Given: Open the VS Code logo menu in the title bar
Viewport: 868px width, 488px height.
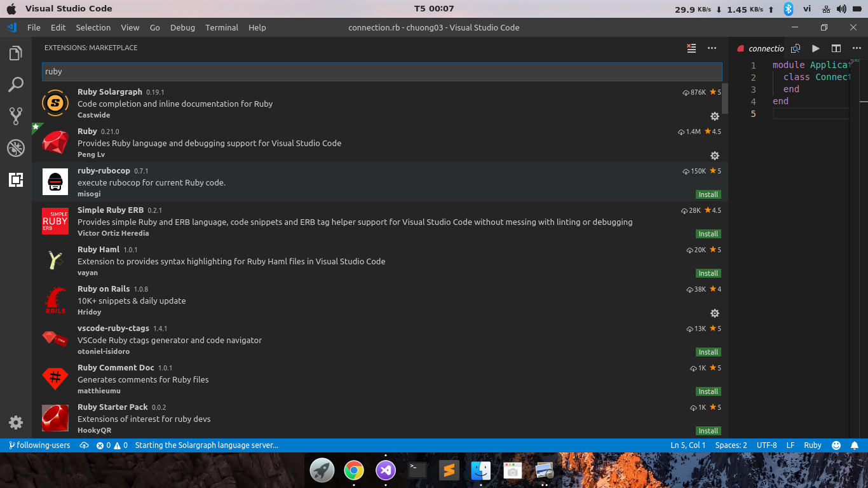Looking at the screenshot, I should click(x=11, y=27).
